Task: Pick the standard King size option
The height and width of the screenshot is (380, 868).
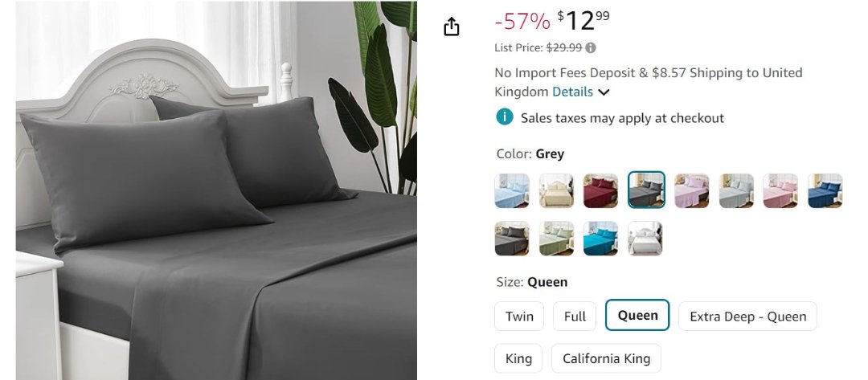Action: point(518,358)
